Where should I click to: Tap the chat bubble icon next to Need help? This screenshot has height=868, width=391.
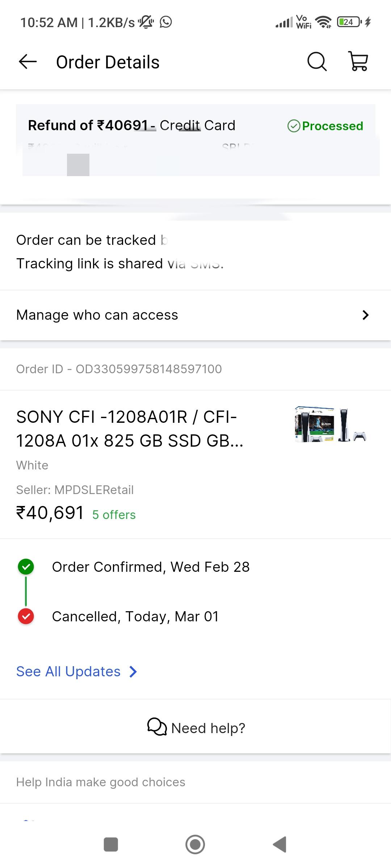point(156,727)
